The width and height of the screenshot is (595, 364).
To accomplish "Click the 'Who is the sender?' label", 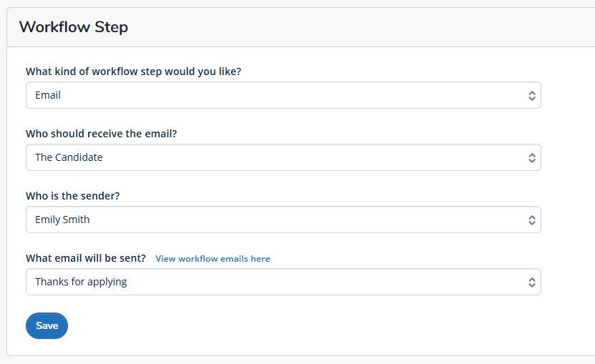I will point(72,196).
